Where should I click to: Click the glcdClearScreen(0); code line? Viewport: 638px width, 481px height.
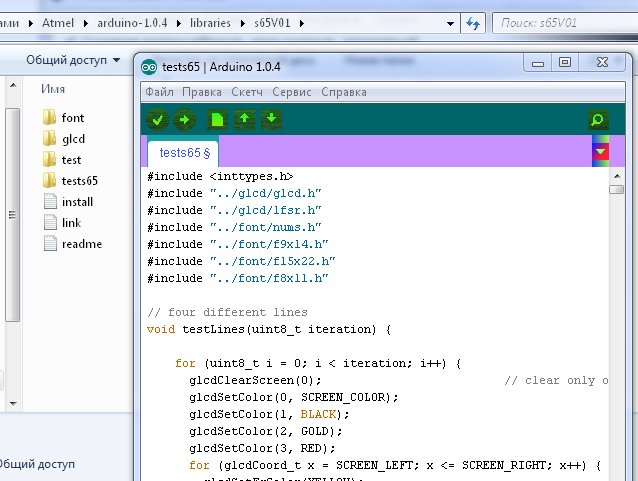[255, 380]
